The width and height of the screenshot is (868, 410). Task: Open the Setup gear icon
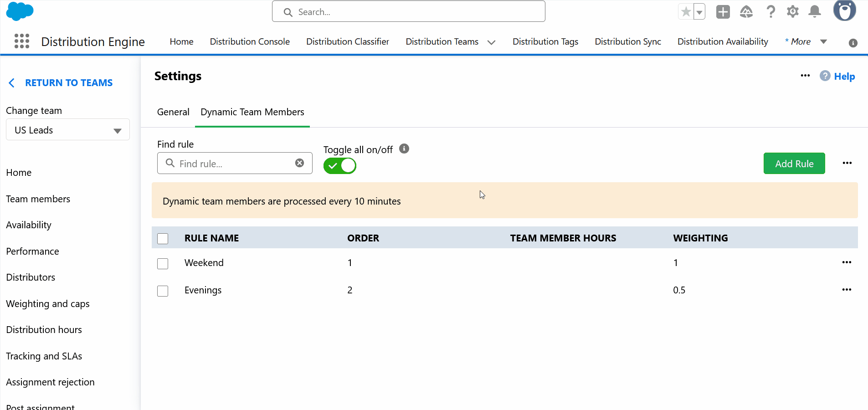click(x=793, y=12)
